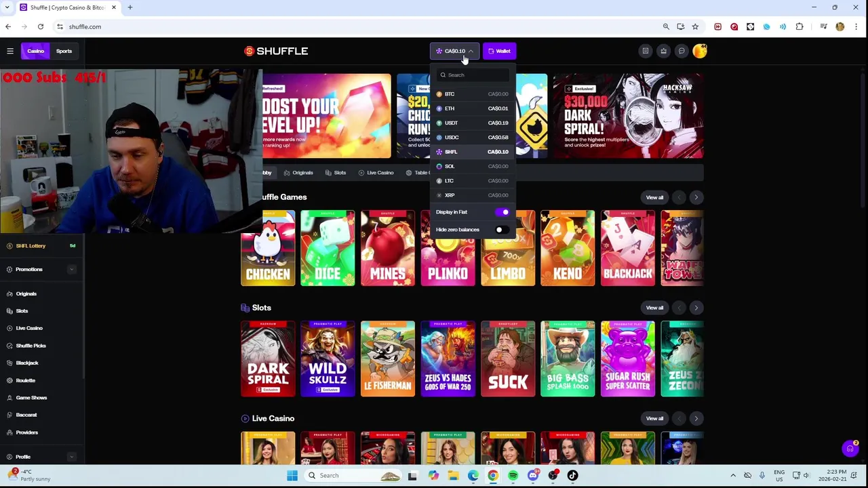Screen dimensions: 868x488
Task: Open the Chicken game thumbnail
Action: point(268,248)
